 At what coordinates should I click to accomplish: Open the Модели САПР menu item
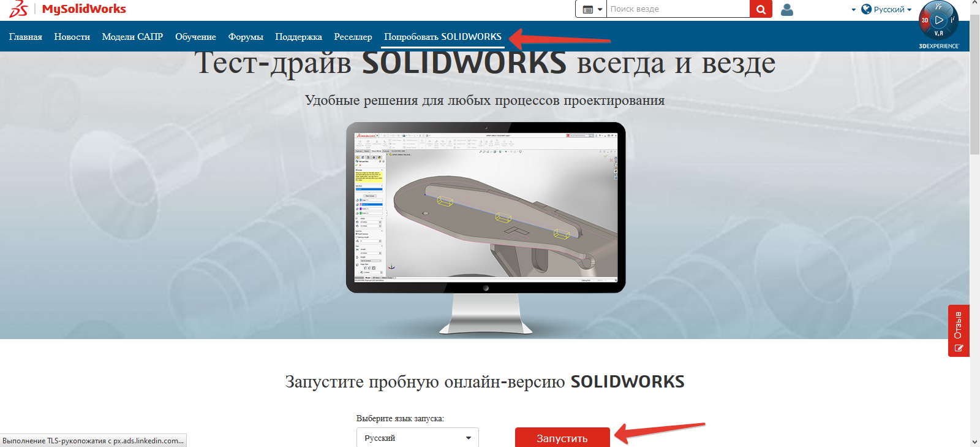click(x=132, y=37)
